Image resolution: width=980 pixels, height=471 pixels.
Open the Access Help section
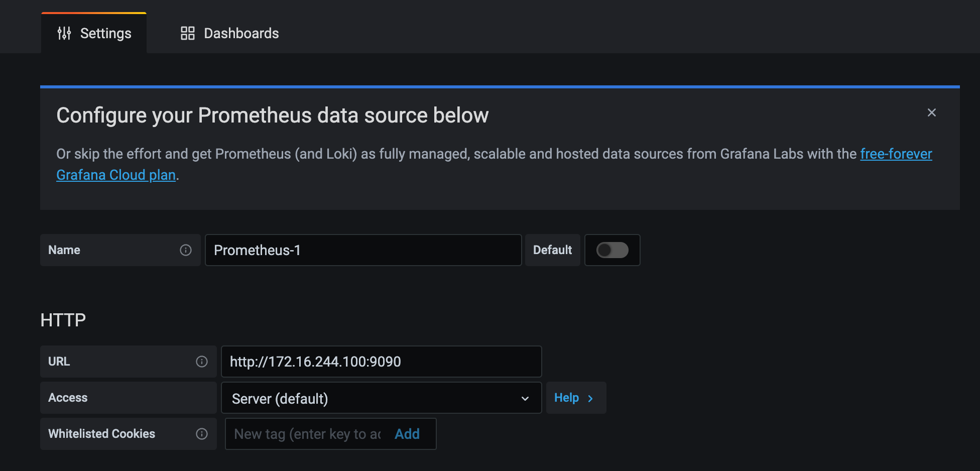pyautogui.click(x=576, y=398)
